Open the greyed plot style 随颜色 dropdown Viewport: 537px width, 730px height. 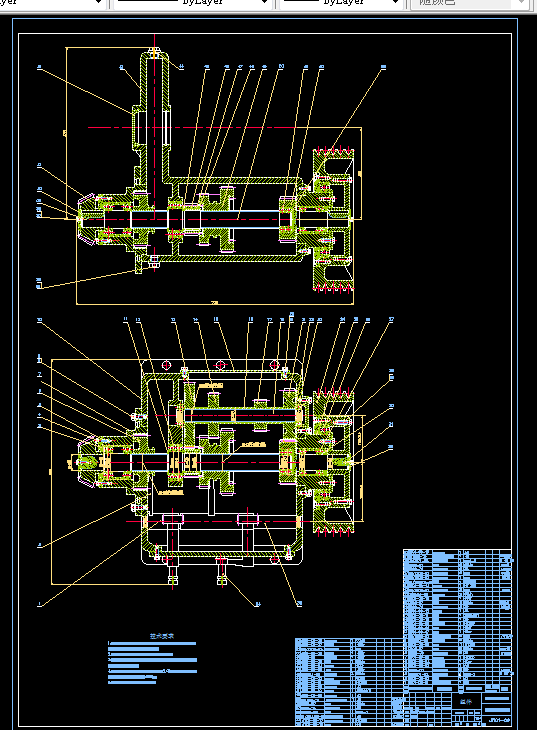pyautogui.click(x=469, y=4)
